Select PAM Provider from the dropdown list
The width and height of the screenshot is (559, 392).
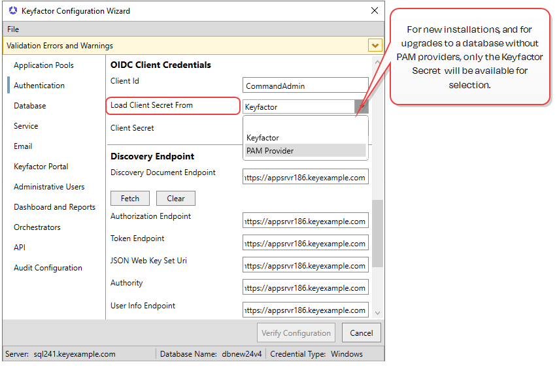click(270, 151)
